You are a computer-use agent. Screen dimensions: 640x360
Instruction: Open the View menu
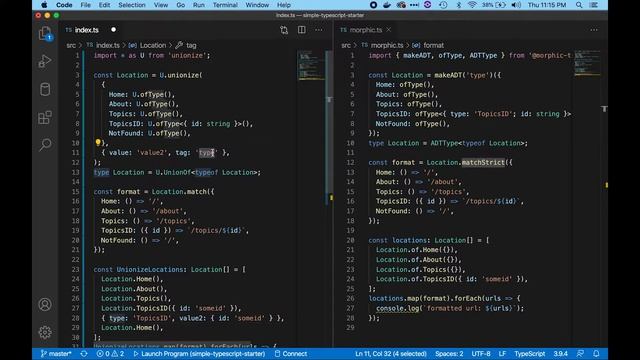coord(161,5)
